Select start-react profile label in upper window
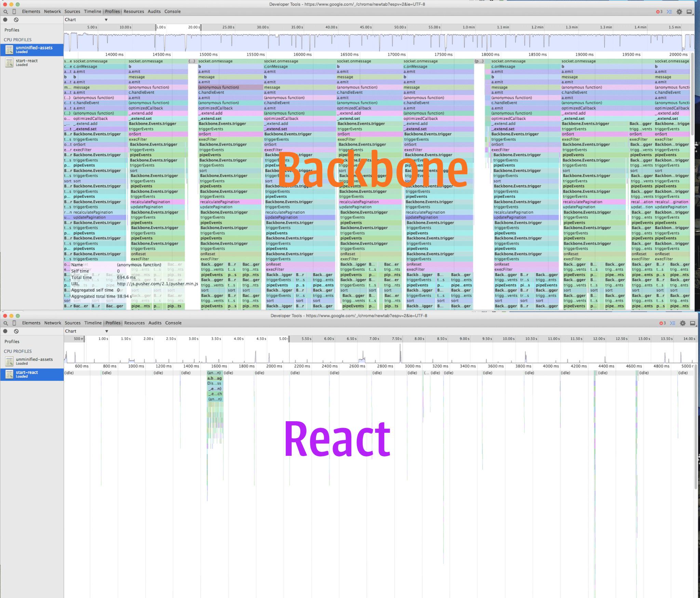Image resolution: width=700 pixels, height=598 pixels. click(27, 61)
